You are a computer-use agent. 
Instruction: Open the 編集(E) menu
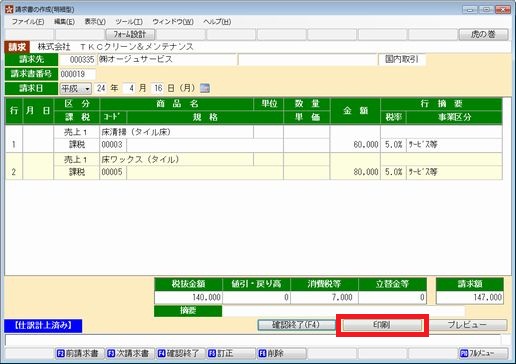click(x=64, y=22)
